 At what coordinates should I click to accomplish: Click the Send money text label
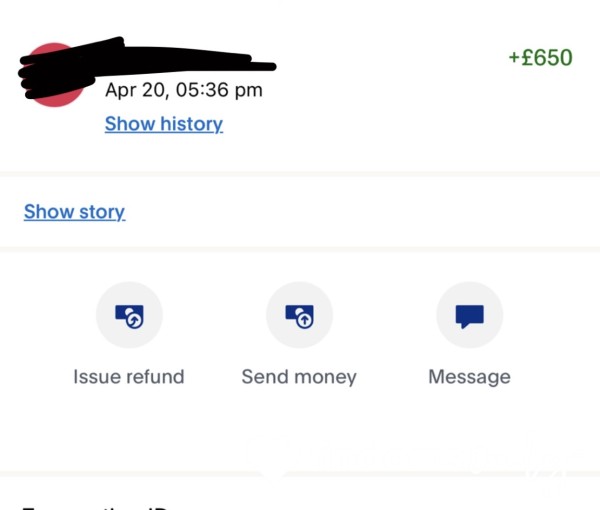tap(299, 377)
